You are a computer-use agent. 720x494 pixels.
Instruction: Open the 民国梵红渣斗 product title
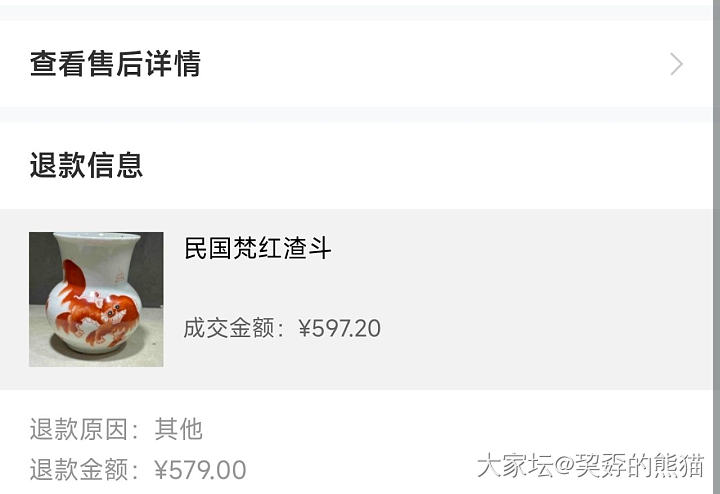pyautogui.click(x=258, y=248)
